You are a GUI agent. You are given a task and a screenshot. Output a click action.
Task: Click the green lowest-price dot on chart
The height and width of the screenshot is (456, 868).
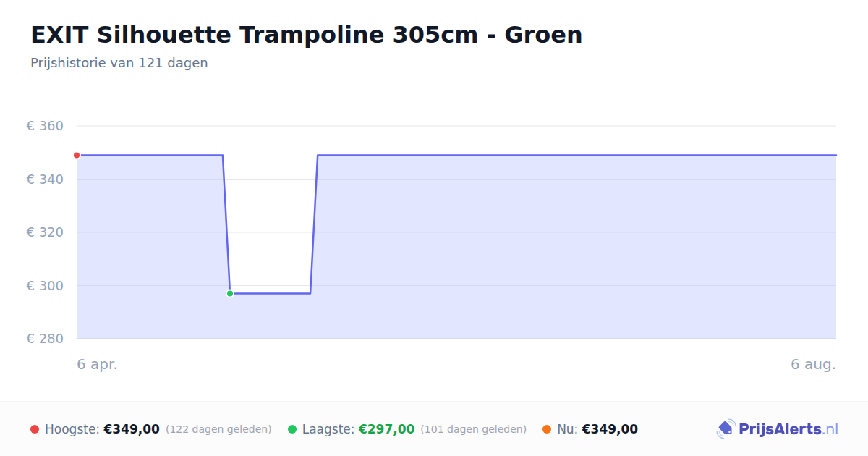click(x=230, y=293)
